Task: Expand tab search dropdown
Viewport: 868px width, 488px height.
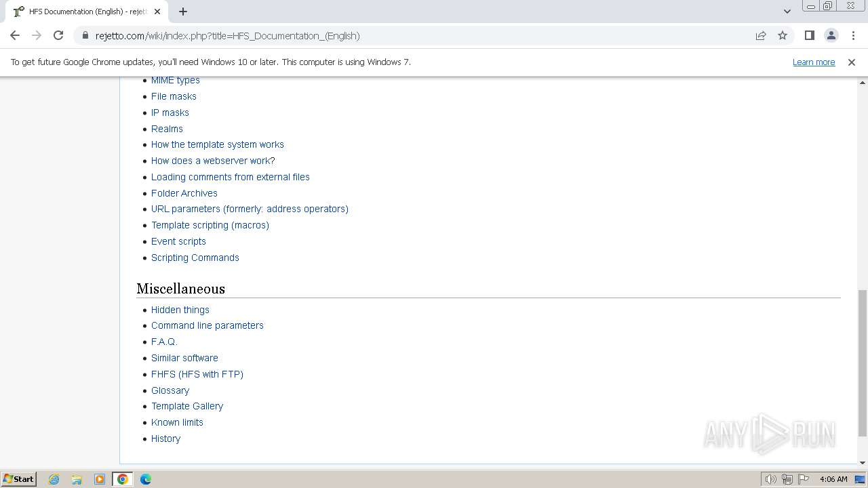Action: [787, 12]
